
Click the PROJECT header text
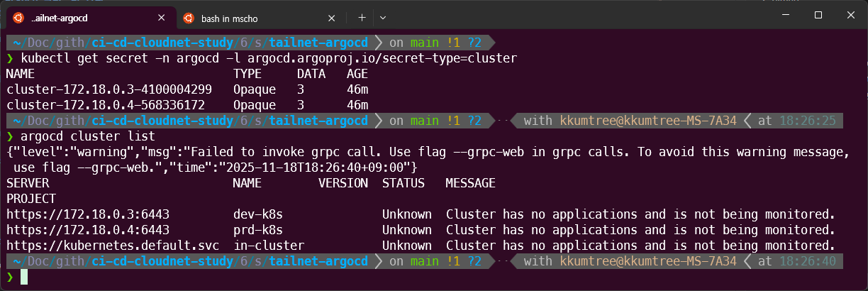tap(30, 199)
